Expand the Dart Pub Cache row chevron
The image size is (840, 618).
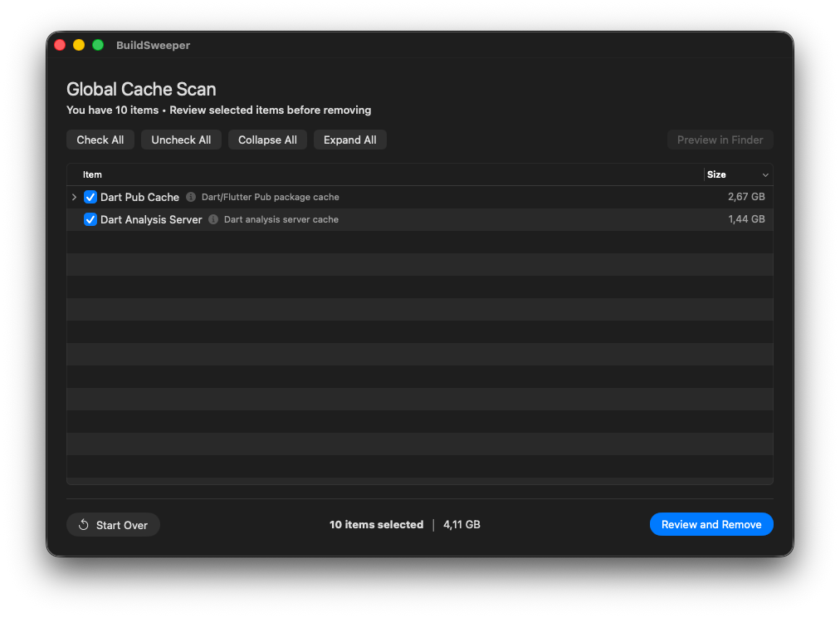pos(75,197)
